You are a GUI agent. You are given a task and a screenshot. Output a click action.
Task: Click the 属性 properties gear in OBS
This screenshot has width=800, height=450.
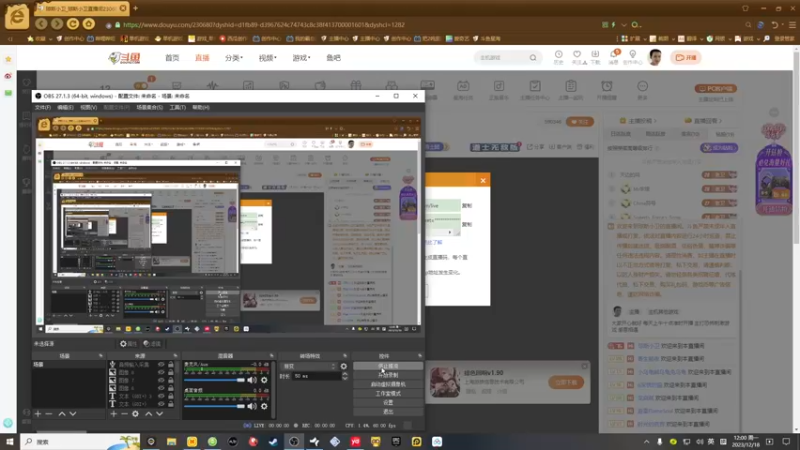[x=128, y=344]
